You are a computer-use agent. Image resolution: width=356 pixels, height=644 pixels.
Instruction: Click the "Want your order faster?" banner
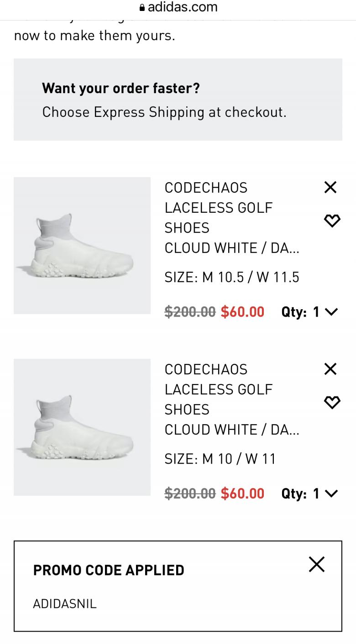178,100
